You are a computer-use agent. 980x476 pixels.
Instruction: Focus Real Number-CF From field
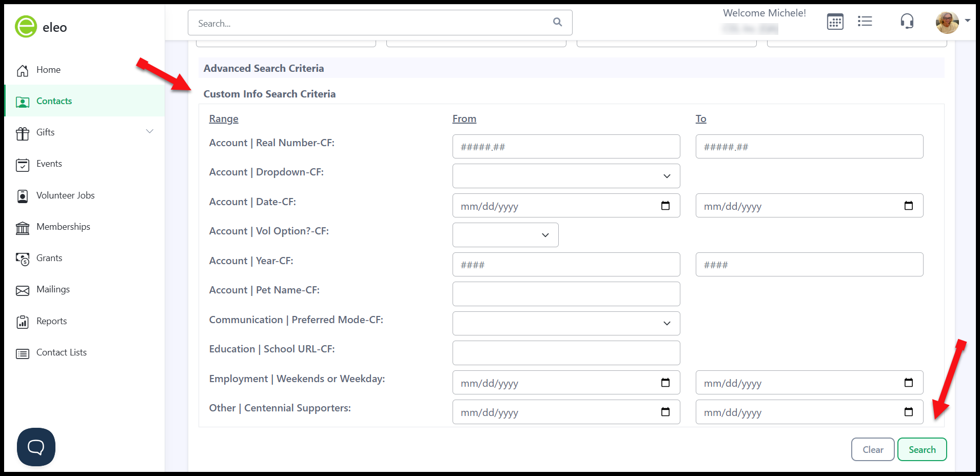(x=566, y=147)
